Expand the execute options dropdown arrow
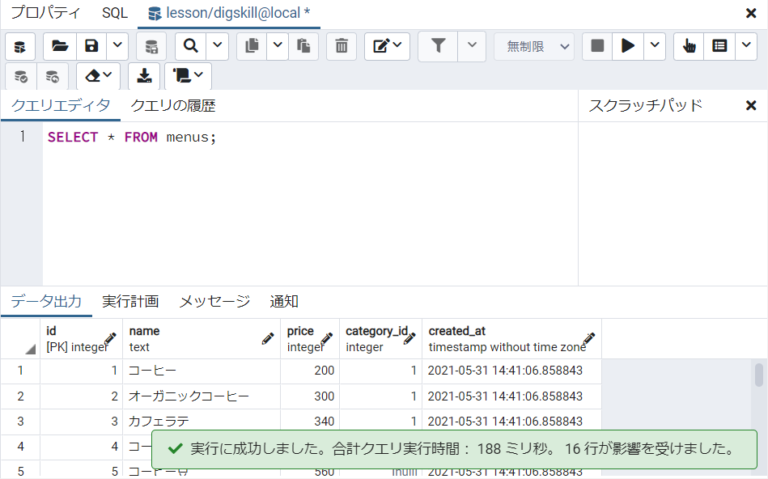This screenshot has height=479, width=768. (x=654, y=46)
